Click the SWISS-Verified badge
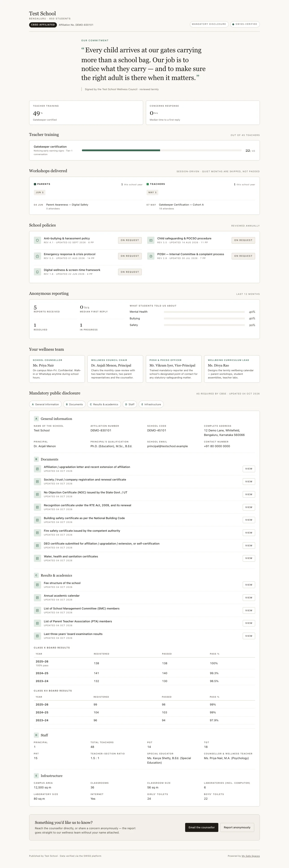289x868 pixels. tap(245, 24)
